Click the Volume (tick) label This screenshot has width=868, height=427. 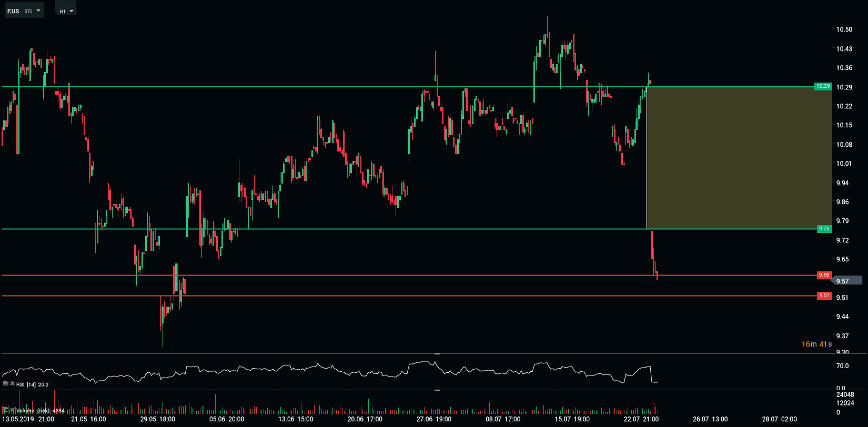tap(41, 411)
